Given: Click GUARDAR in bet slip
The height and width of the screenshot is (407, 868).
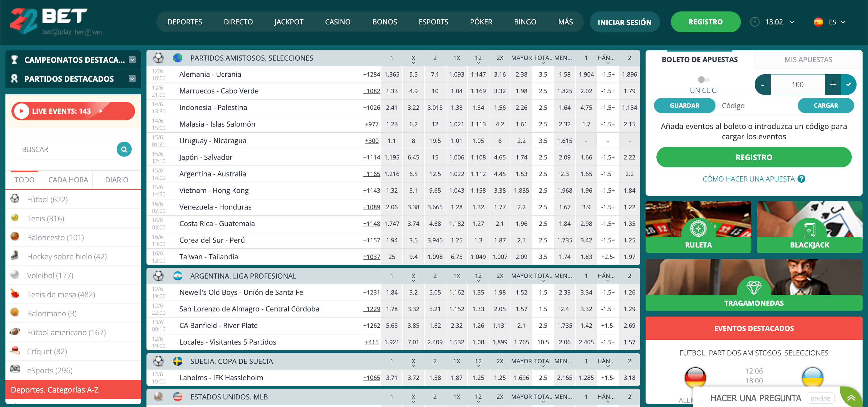Looking at the screenshot, I should pos(684,106).
